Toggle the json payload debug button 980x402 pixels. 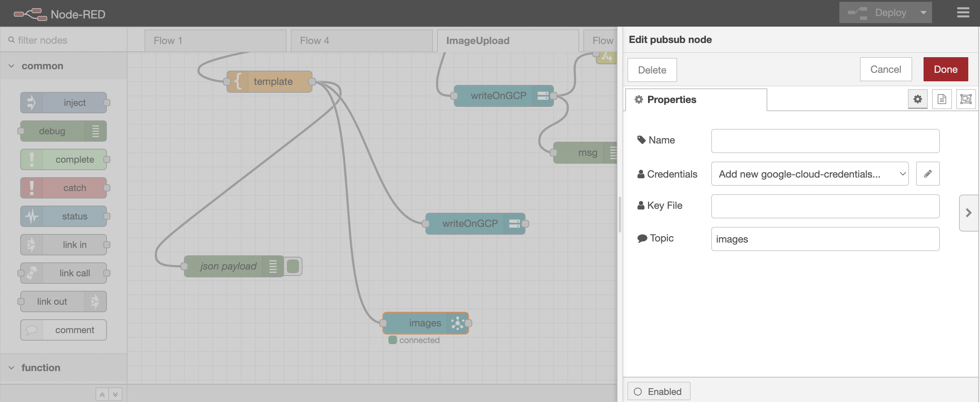pyautogui.click(x=293, y=266)
